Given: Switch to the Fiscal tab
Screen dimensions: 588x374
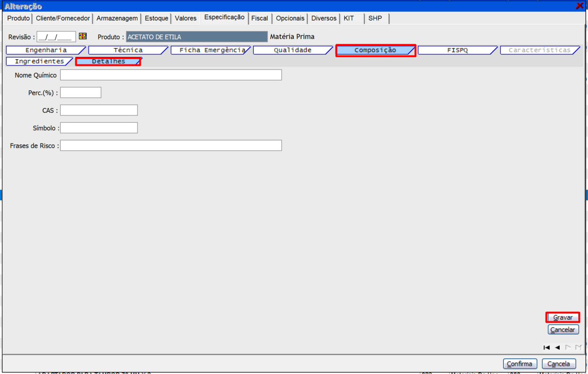Looking at the screenshot, I should 259,18.
